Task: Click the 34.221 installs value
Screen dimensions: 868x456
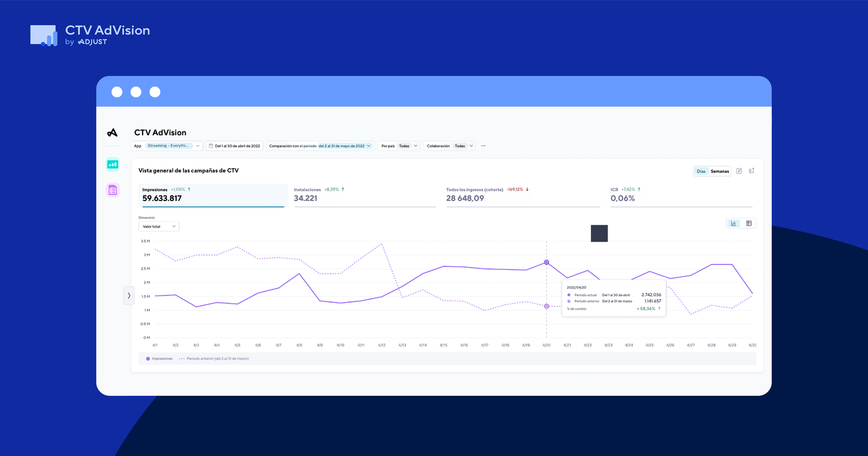Action: 305,198
